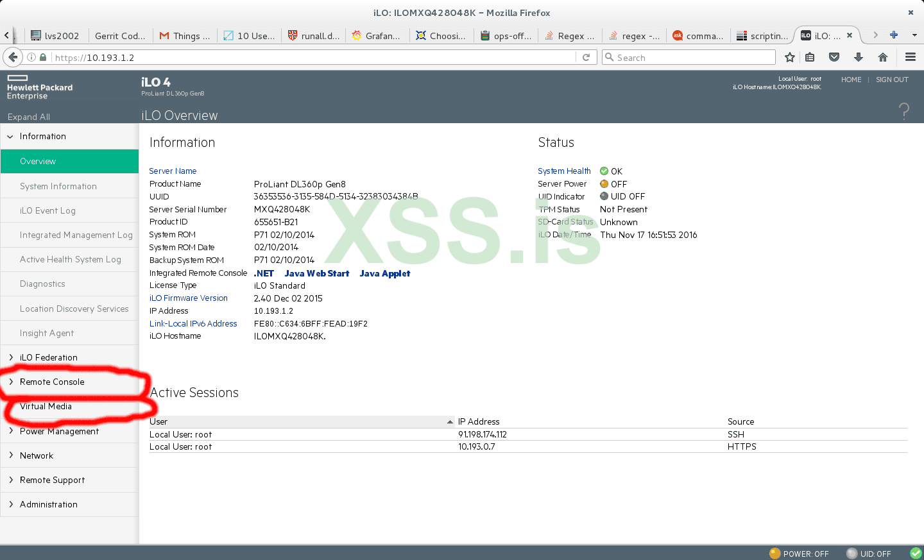Reload the page with the refresh icon
Screen dimensions: 924x560
586,57
